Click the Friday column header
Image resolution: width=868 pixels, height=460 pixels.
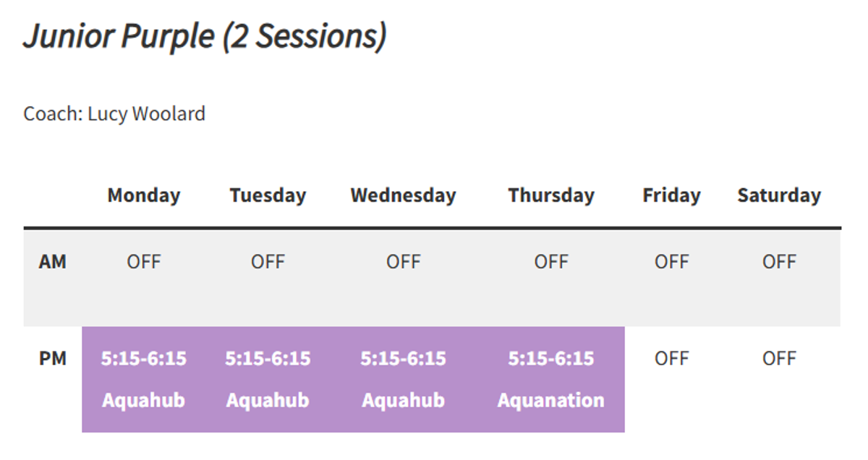[671, 195]
